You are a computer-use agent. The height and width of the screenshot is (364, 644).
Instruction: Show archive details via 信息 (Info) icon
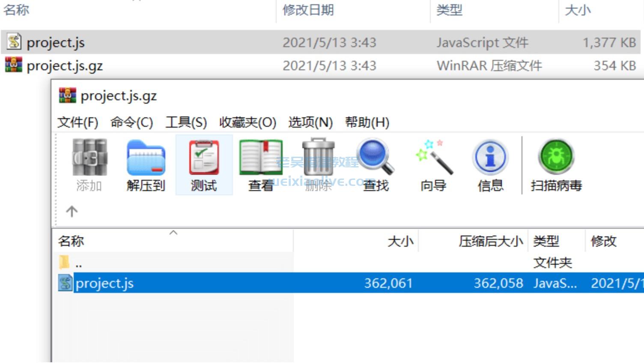[489, 163]
